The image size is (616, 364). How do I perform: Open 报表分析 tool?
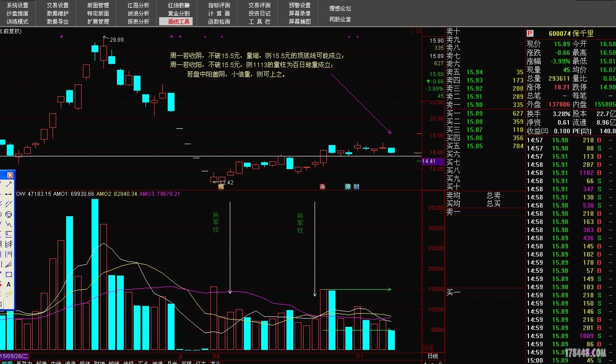point(139,21)
